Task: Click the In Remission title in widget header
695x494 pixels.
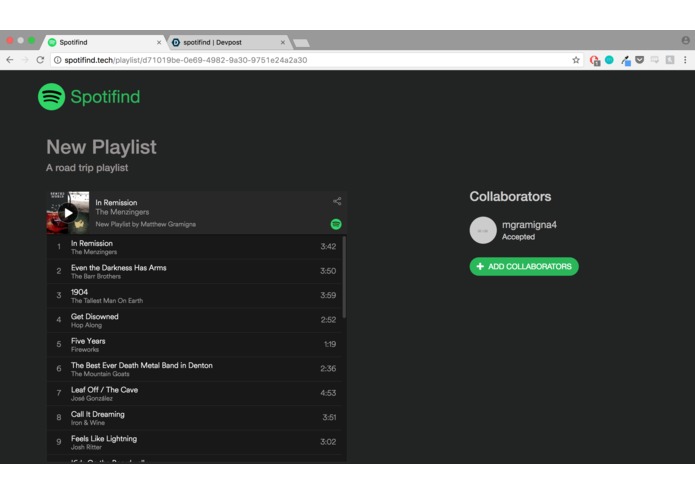Action: [x=116, y=202]
